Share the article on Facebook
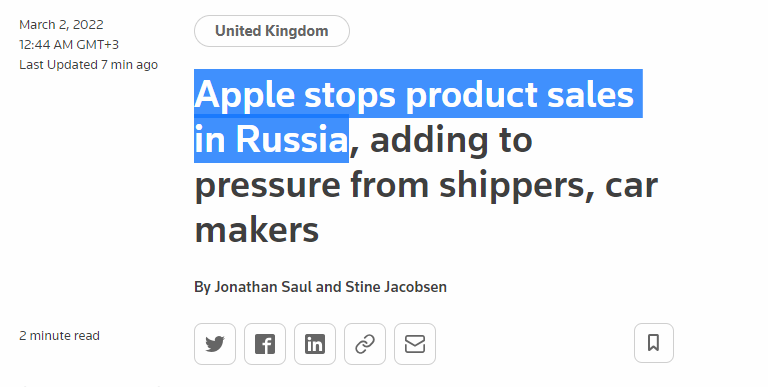768x387 pixels. click(x=265, y=344)
